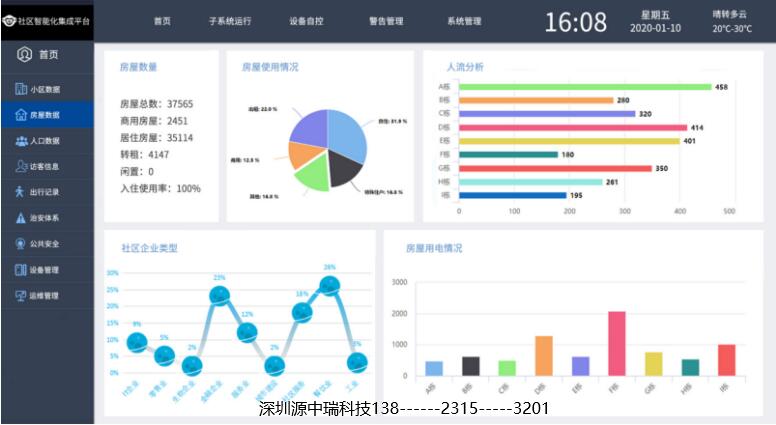Click the 社区智能化集成平台 logo icon
Screen dimensions: 776x425
point(9,21)
